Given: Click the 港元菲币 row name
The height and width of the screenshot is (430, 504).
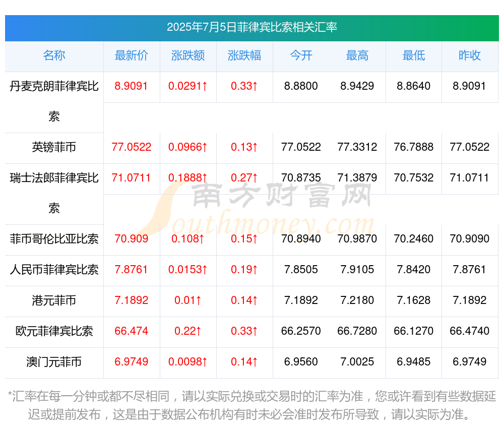Looking at the screenshot, I should click(x=54, y=300).
